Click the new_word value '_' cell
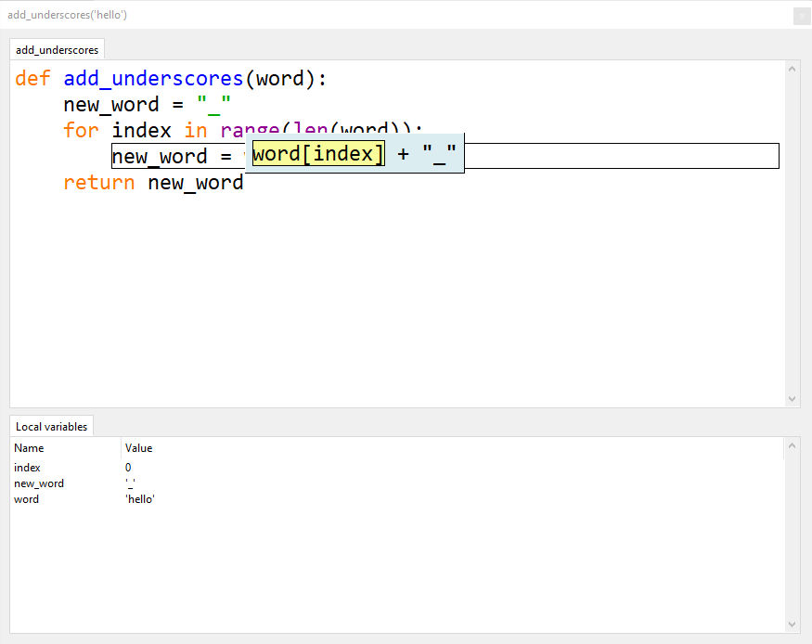 [130, 483]
